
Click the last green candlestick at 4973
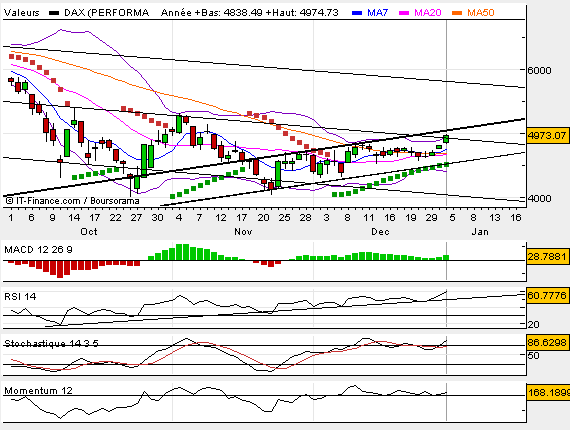[446, 139]
